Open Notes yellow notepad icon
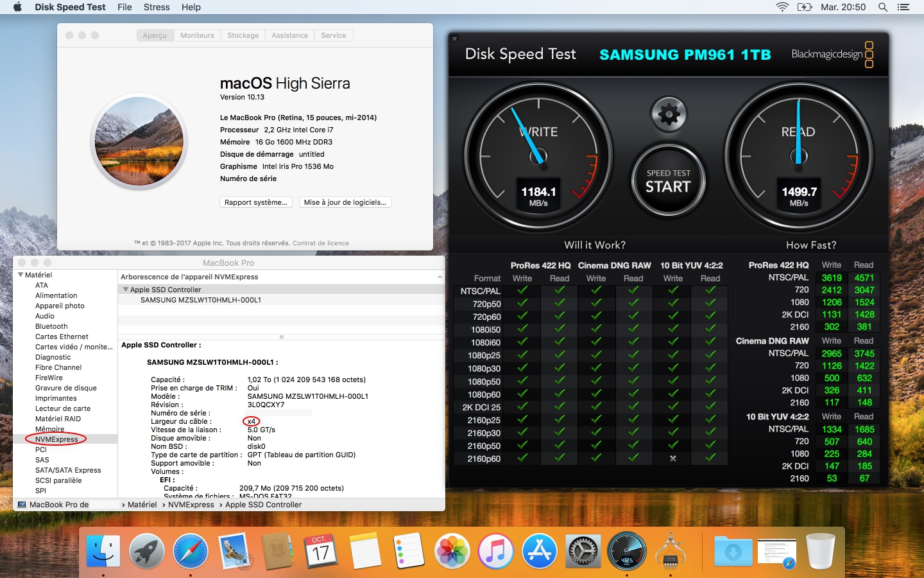This screenshot has height=578, width=924. pyautogui.click(x=365, y=551)
